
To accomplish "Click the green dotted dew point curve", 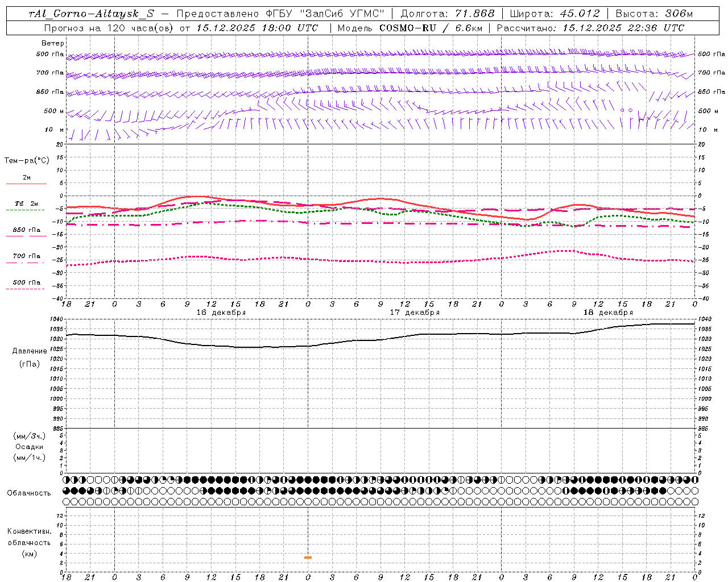I will (x=381, y=212).
